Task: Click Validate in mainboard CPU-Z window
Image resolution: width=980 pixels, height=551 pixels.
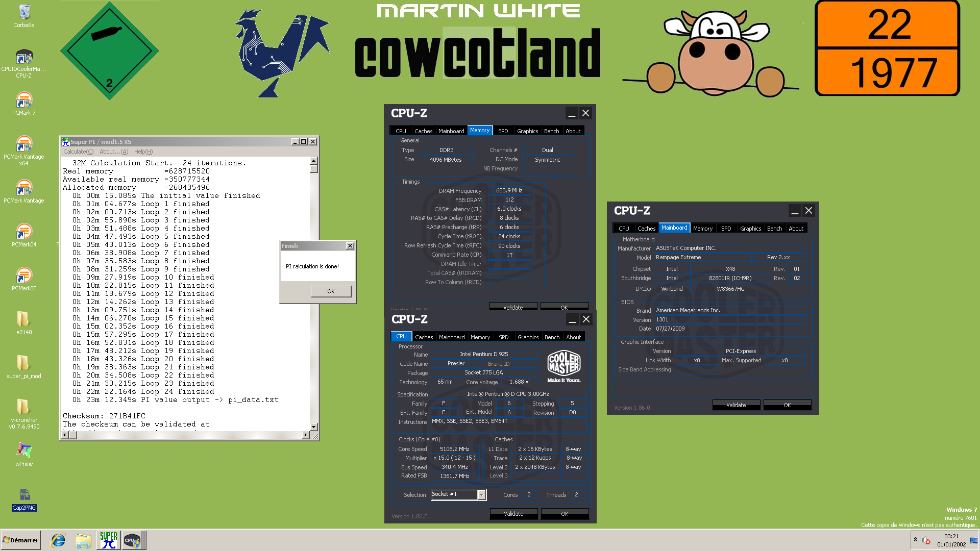Action: click(x=736, y=405)
